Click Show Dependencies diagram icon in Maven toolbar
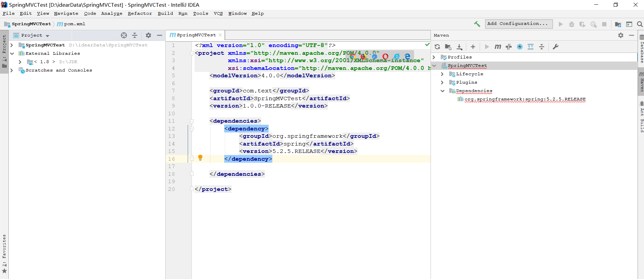This screenshot has height=279, width=644. point(531,47)
